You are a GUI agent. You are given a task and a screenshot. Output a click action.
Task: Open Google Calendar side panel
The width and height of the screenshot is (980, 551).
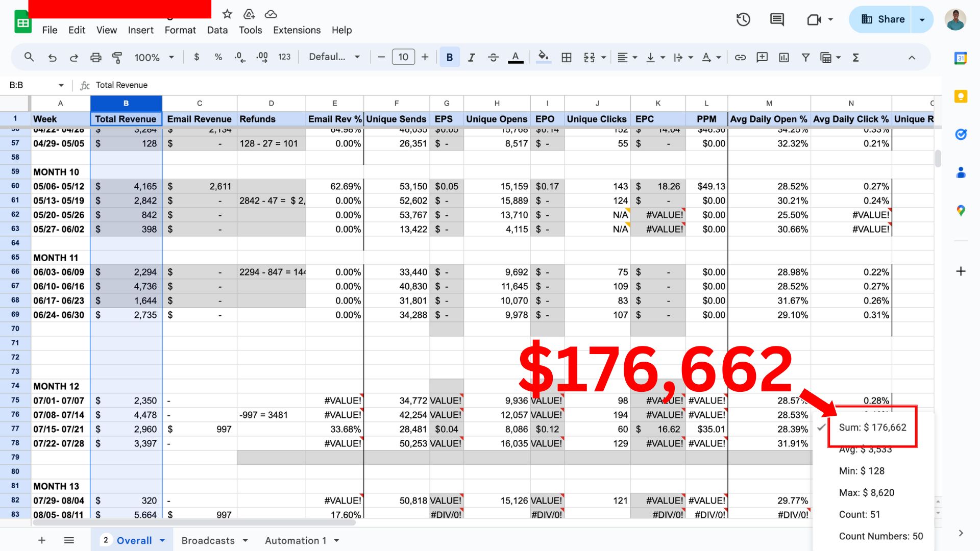[x=961, y=58]
